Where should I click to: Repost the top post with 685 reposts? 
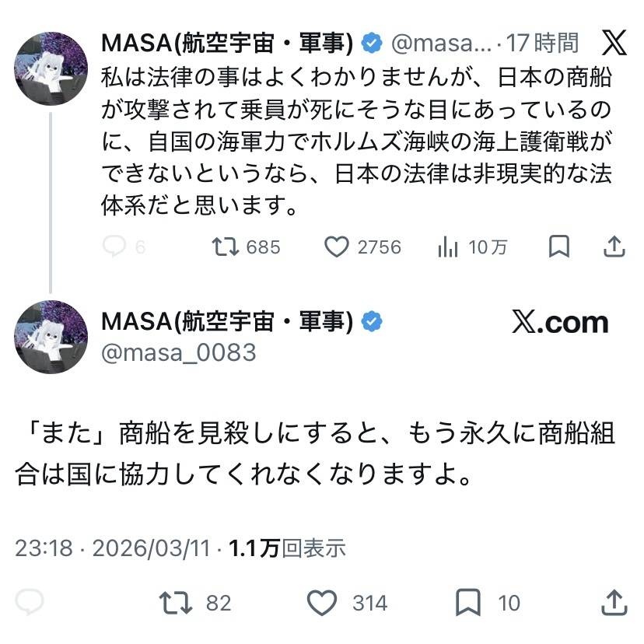227,247
